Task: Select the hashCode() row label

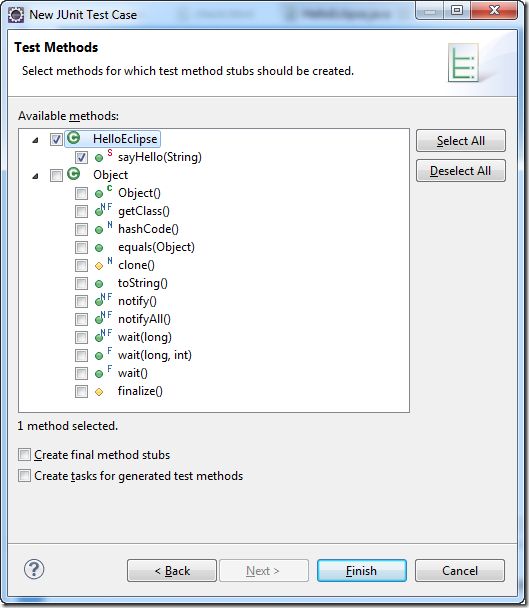Action: (x=148, y=229)
